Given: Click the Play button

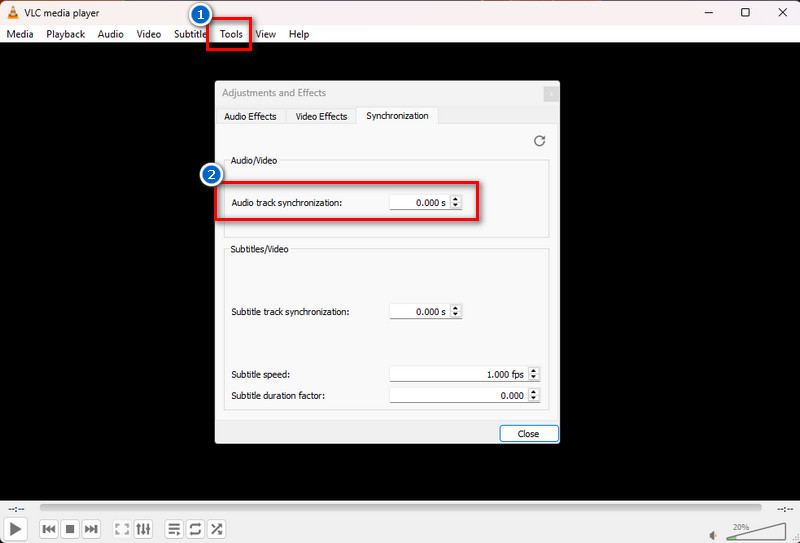Looking at the screenshot, I should [15, 529].
